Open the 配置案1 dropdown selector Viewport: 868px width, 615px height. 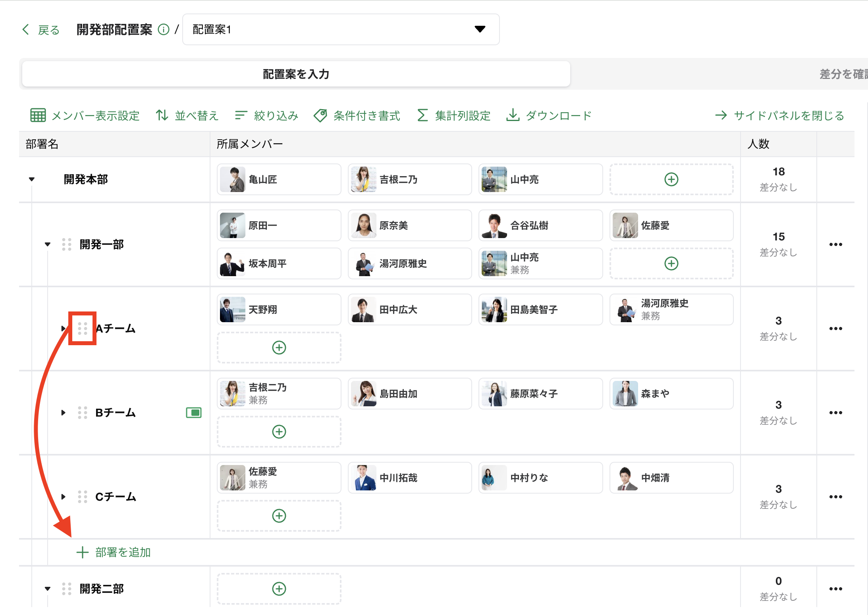(x=341, y=29)
